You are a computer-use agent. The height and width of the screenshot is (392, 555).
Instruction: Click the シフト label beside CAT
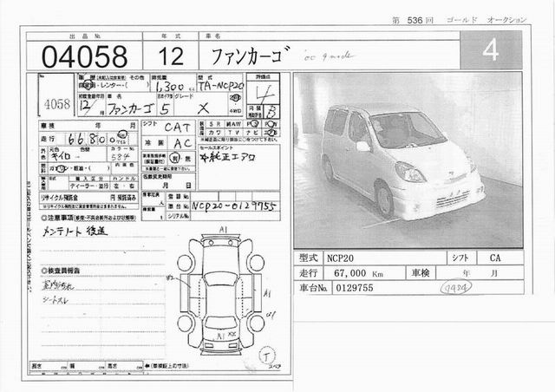(x=149, y=123)
